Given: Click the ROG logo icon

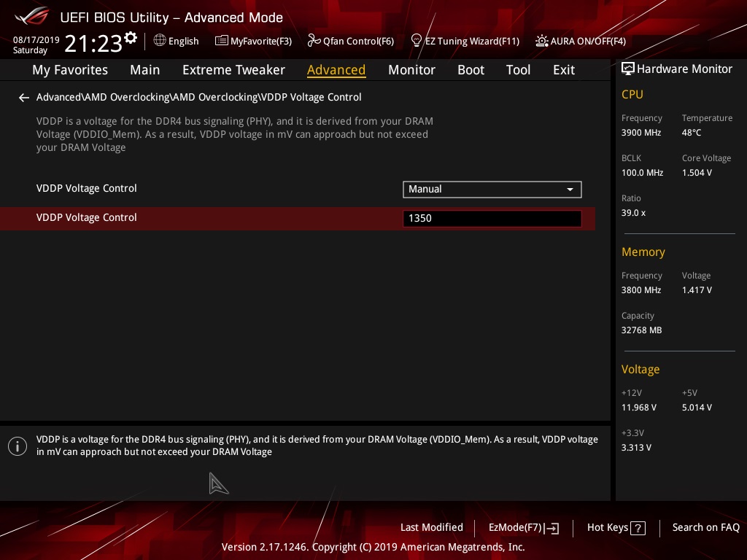Looking at the screenshot, I should (x=32, y=16).
